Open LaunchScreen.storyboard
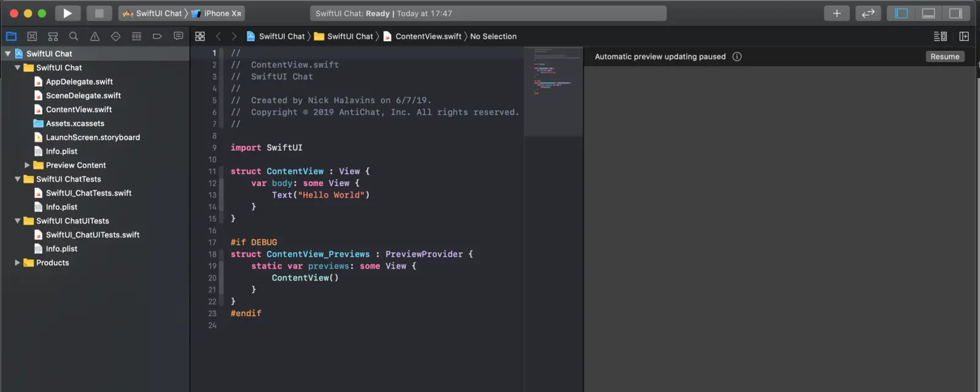This screenshot has height=392, width=980. (x=94, y=137)
